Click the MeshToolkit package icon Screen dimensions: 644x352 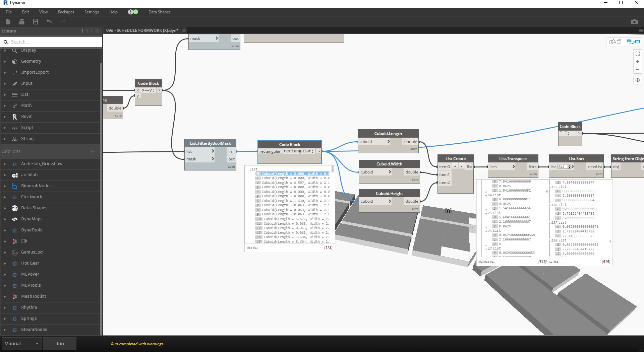point(15,296)
